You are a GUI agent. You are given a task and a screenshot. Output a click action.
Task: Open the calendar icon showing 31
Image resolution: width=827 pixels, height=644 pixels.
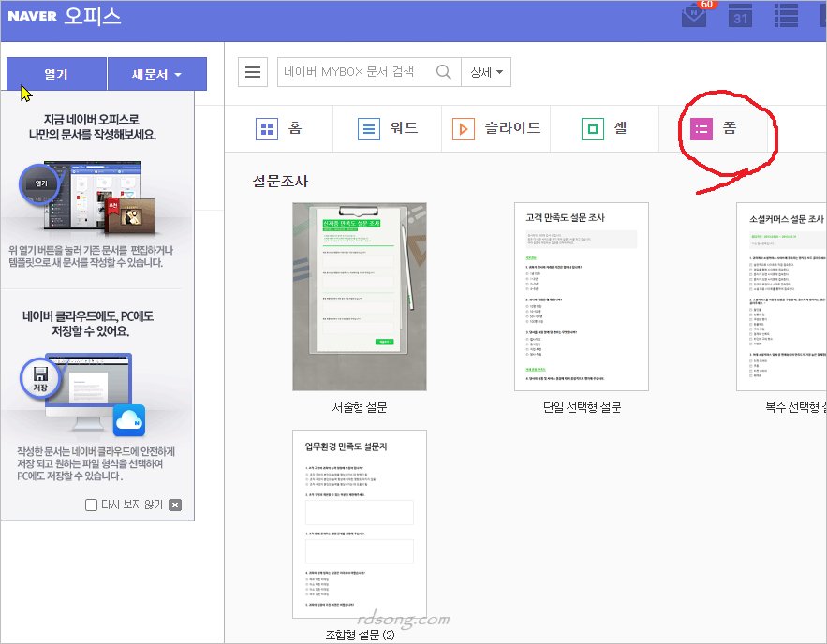740,16
